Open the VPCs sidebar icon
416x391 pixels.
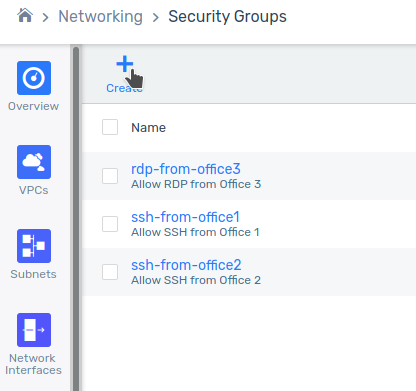tap(34, 162)
